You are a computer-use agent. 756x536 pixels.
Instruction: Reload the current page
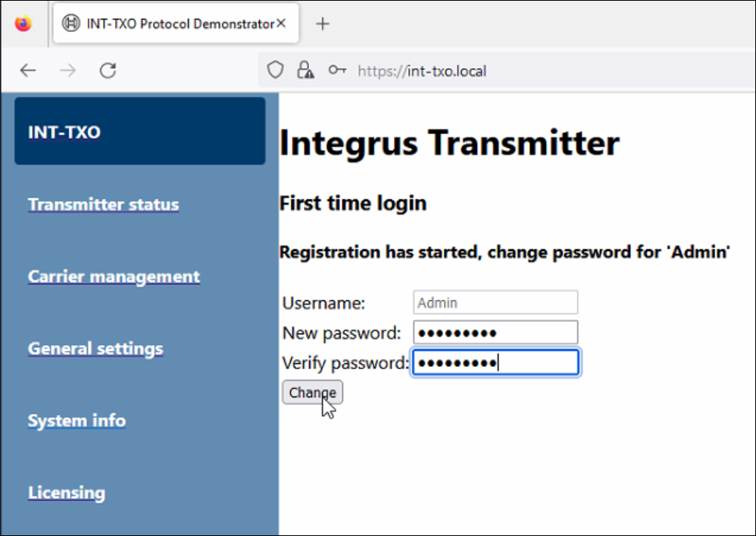coord(108,71)
